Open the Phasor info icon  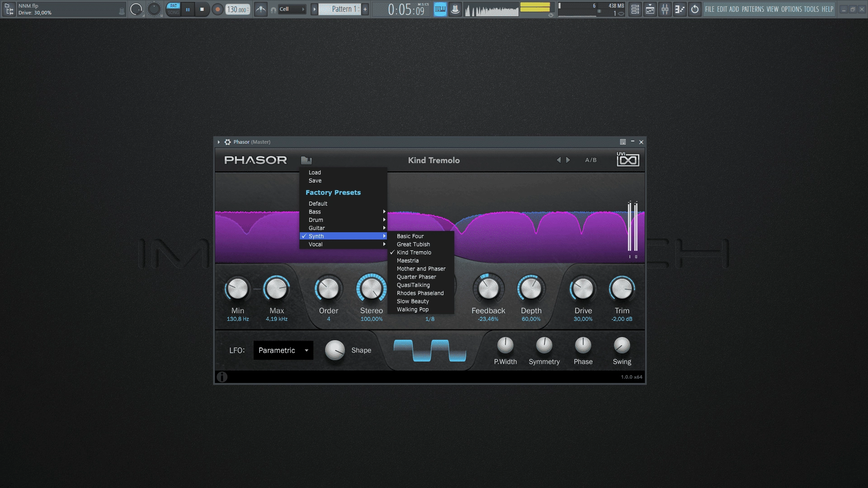tap(222, 377)
